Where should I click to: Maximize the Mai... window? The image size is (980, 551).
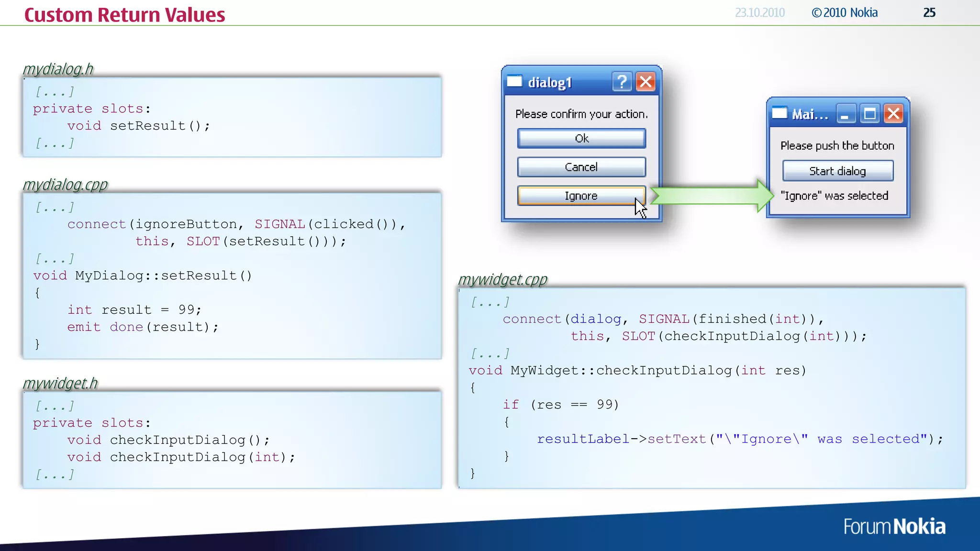[869, 114]
